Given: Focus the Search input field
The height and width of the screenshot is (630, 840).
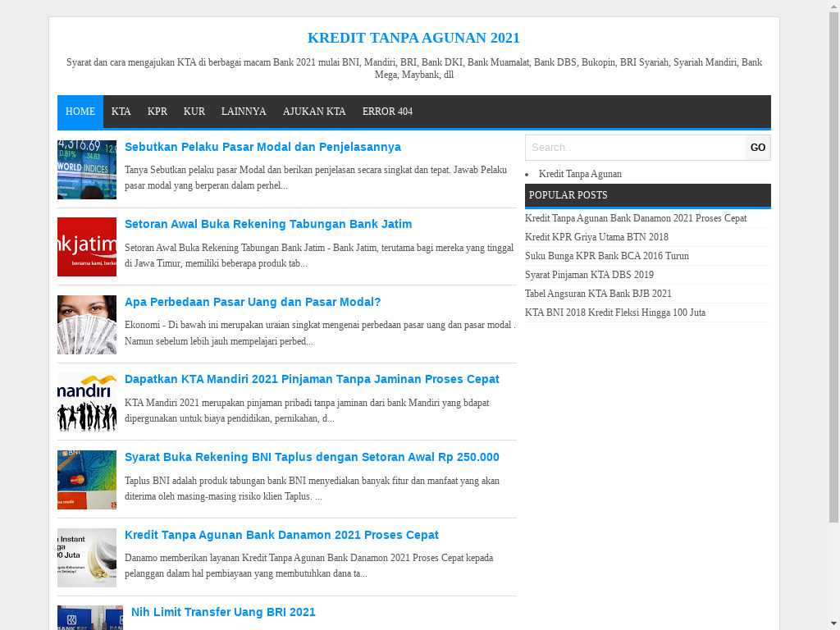Looking at the screenshot, I should pos(635,148).
